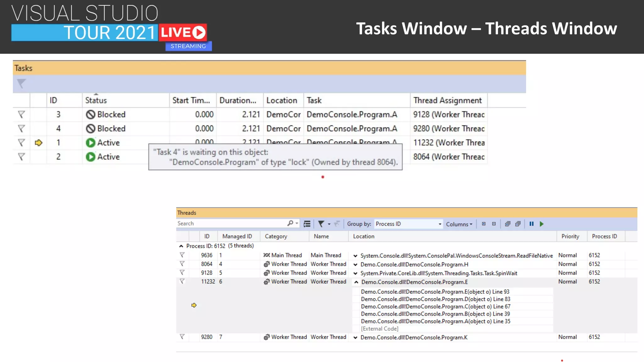Toggle flag on task ID 4 row
This screenshot has height=362, width=644.
tap(21, 129)
